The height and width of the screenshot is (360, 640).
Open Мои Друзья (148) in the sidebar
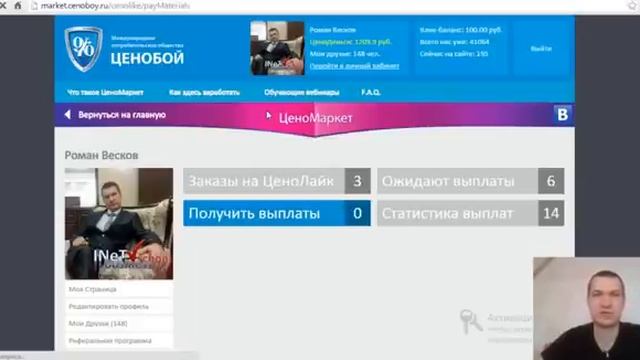click(x=119, y=323)
